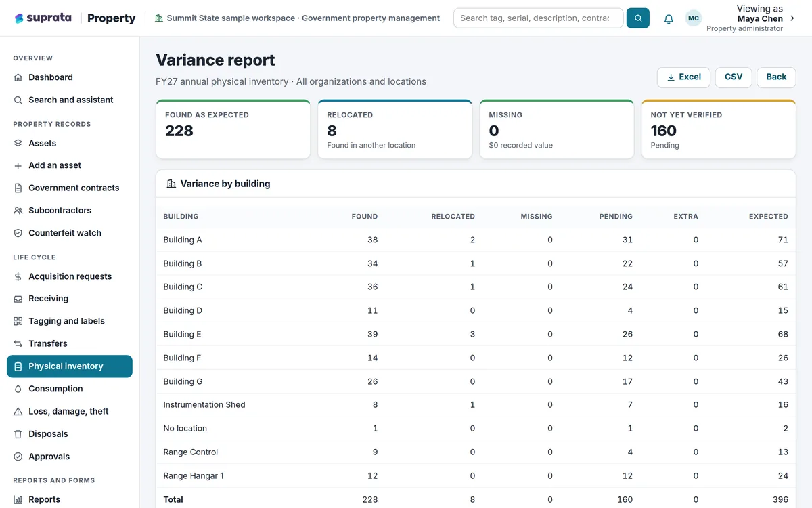Click the Dashboard home icon

tap(18, 77)
